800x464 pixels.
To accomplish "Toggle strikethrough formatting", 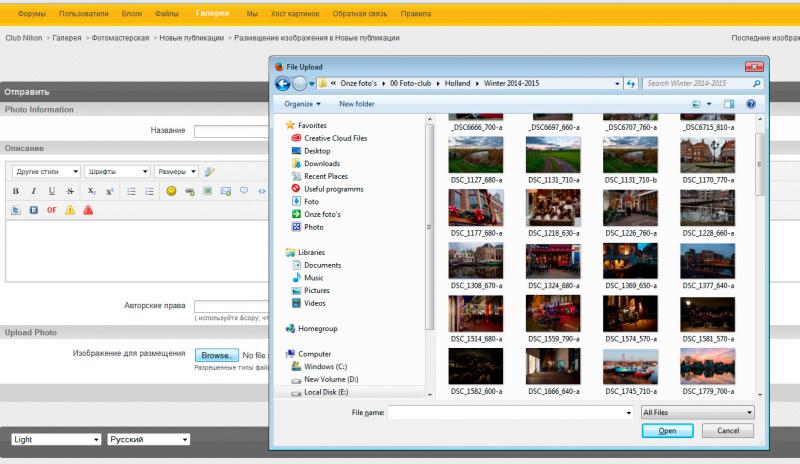I will tap(70, 191).
